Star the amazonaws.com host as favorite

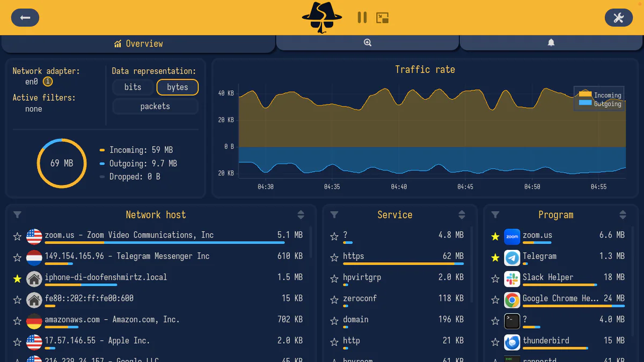click(17, 319)
